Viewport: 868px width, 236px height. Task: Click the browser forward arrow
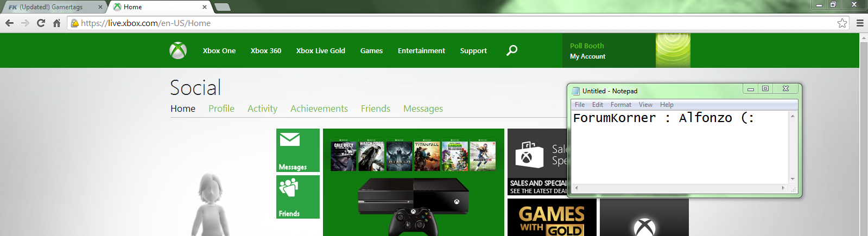tap(25, 23)
